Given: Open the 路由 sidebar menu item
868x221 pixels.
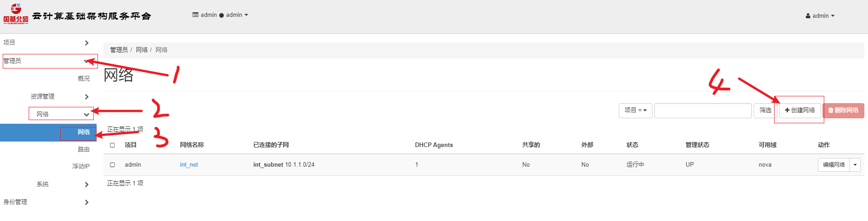Looking at the screenshot, I should (x=83, y=149).
